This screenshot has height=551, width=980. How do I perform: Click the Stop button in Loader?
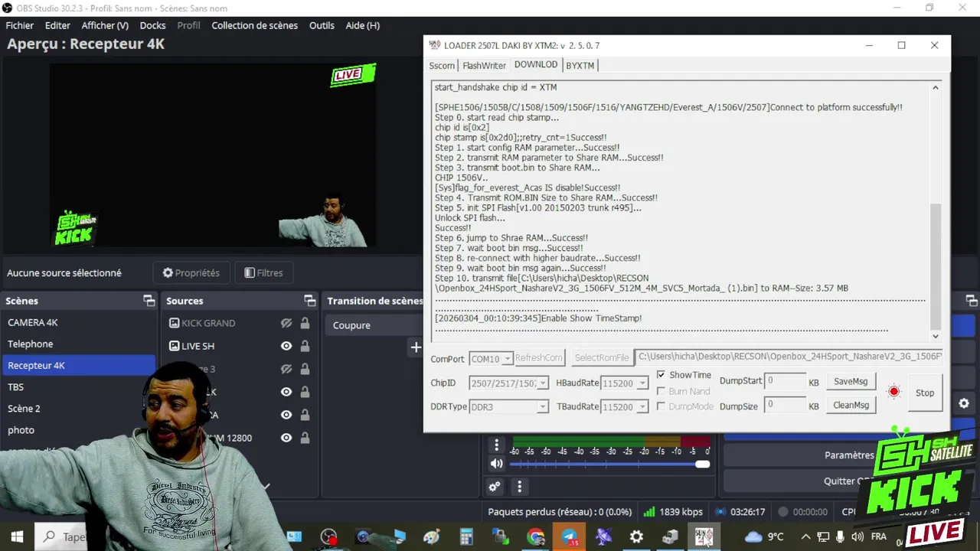pyautogui.click(x=925, y=393)
